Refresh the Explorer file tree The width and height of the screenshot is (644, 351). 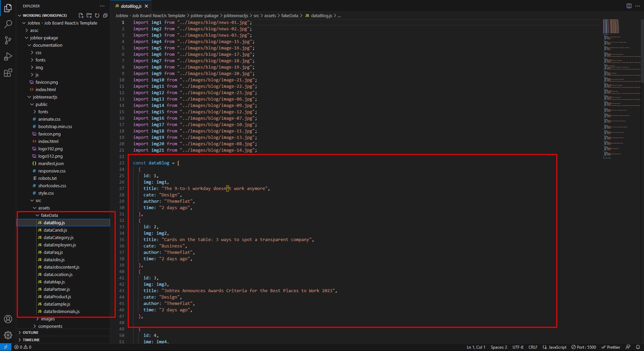tap(97, 15)
